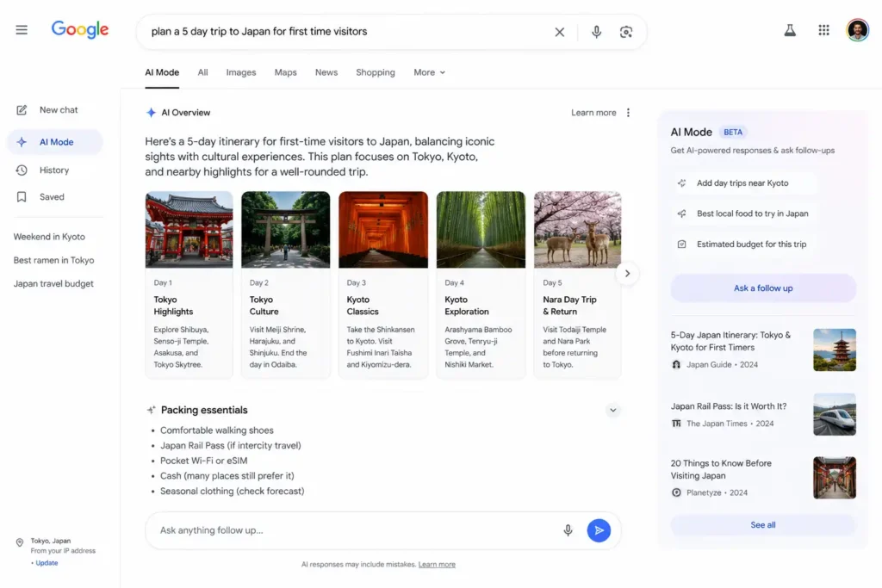Click the Ask a follow up button
882x588 pixels.
[763, 288]
